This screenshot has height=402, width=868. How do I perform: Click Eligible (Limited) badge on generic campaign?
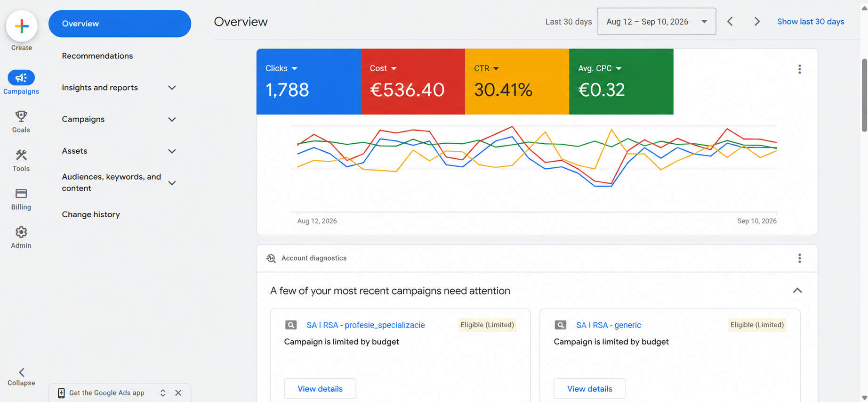757,325
